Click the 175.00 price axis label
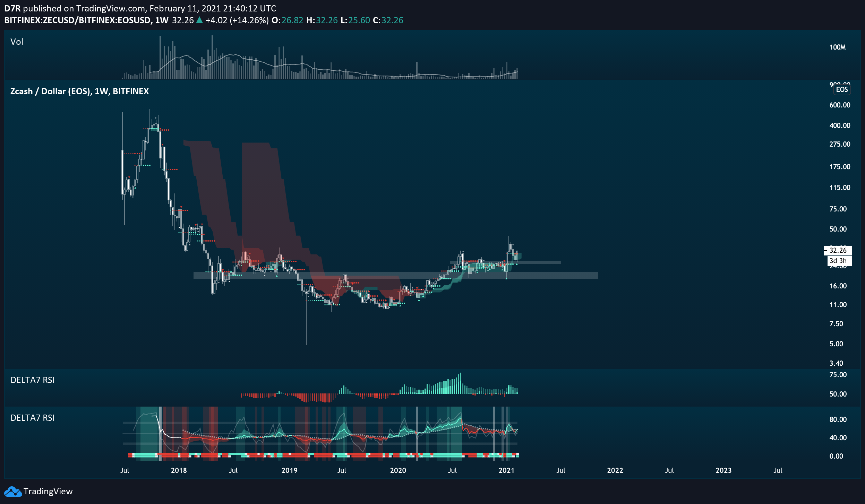Screen dimensions: 865x504 pos(840,167)
